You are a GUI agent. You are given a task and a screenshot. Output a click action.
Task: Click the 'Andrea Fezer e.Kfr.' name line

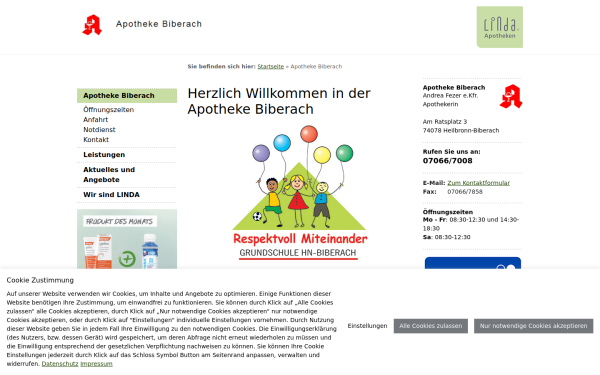click(x=450, y=96)
